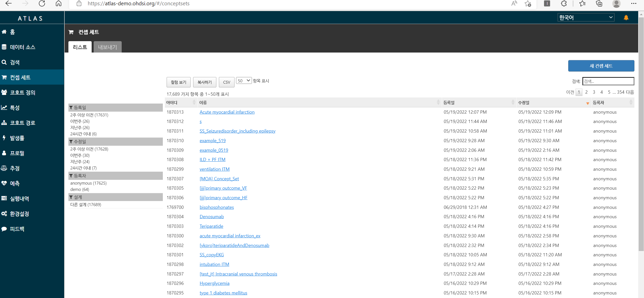
Task: Open Prediction heartbeat icon in sidebar
Action: pyautogui.click(x=4, y=183)
